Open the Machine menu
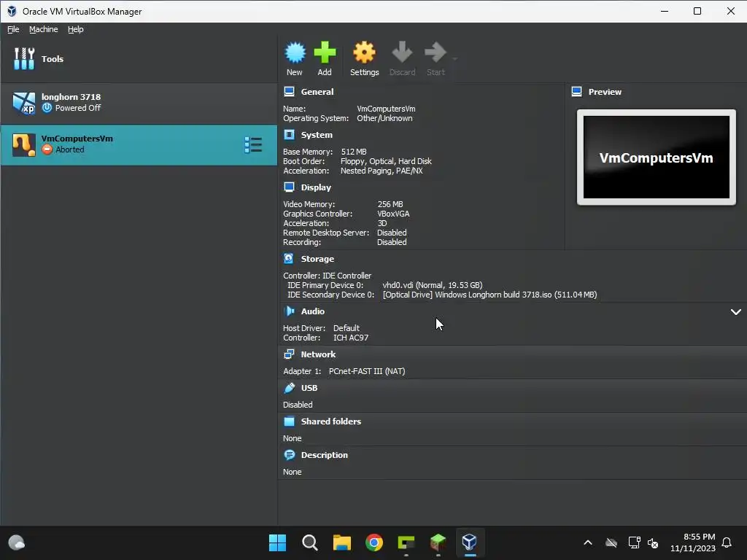The image size is (747, 560). click(x=43, y=29)
